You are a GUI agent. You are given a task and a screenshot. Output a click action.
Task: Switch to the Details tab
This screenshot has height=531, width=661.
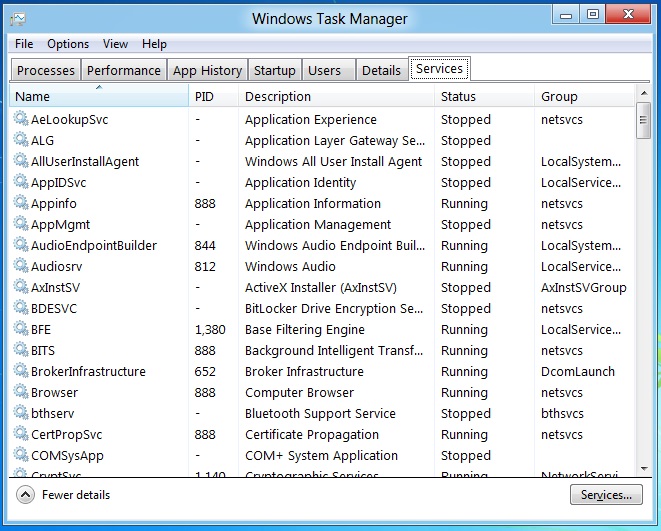pyautogui.click(x=381, y=70)
